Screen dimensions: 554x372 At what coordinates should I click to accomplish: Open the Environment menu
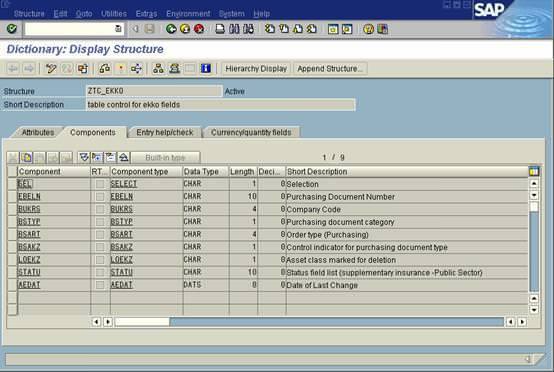[188, 14]
